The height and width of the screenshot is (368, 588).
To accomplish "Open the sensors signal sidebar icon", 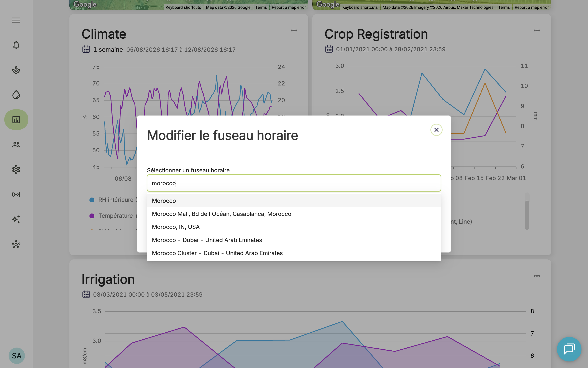I will point(16,194).
